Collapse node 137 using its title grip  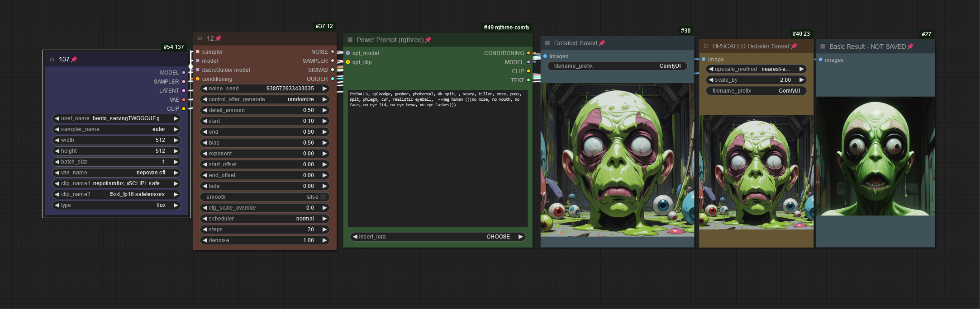52,59
